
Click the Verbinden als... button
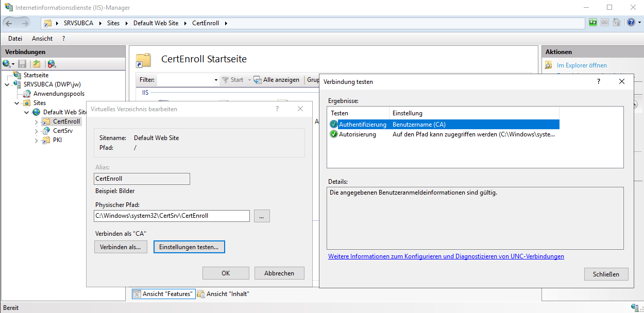coord(121,247)
